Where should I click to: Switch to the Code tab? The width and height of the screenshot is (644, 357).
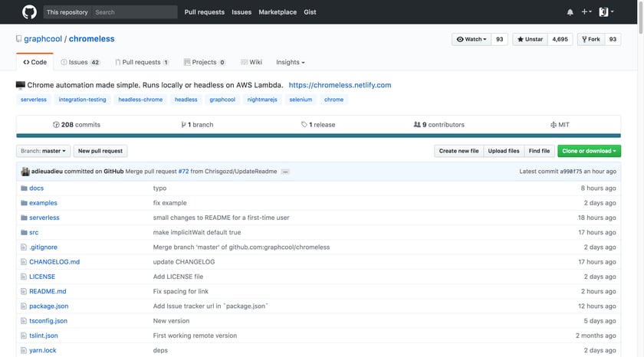click(x=35, y=62)
